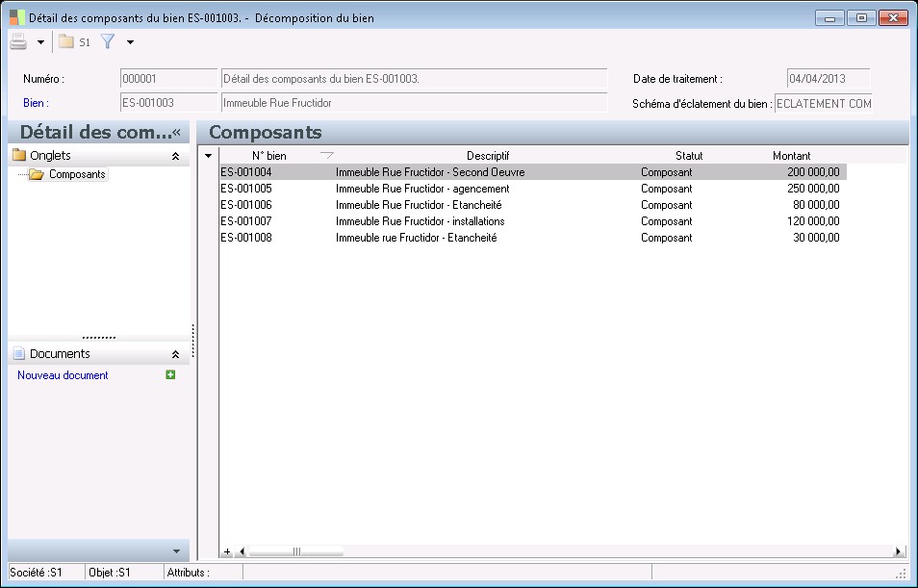Click the application icon in the title bar

(17, 17)
